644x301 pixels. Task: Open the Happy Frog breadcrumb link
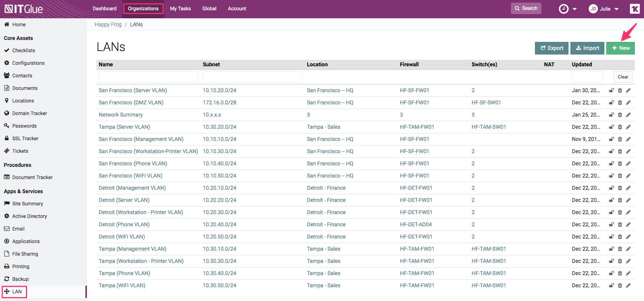(108, 24)
